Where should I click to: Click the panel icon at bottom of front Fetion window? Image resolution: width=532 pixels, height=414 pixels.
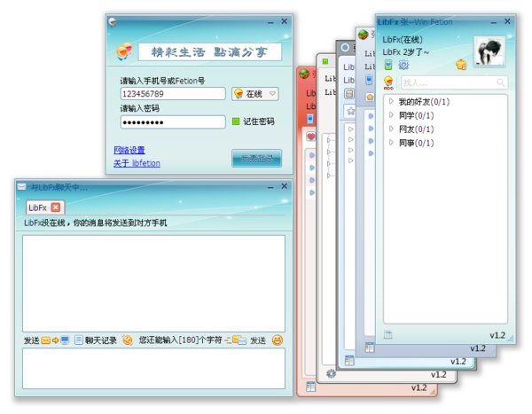(388, 334)
